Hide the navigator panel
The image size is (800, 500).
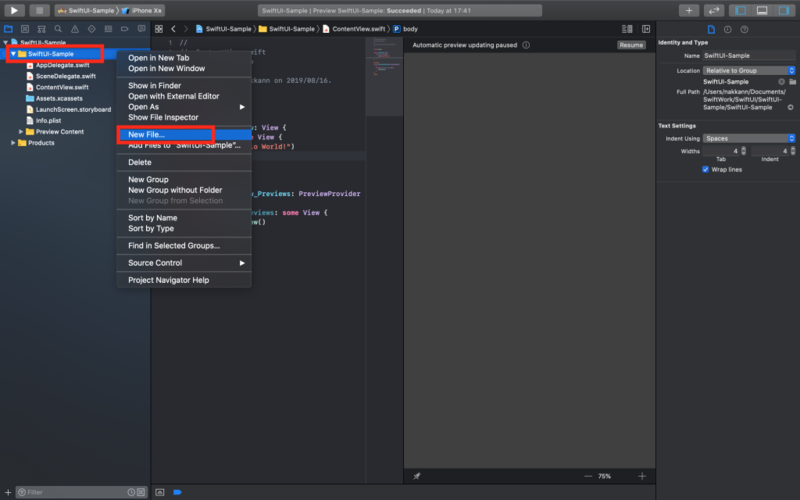pyautogui.click(x=741, y=10)
